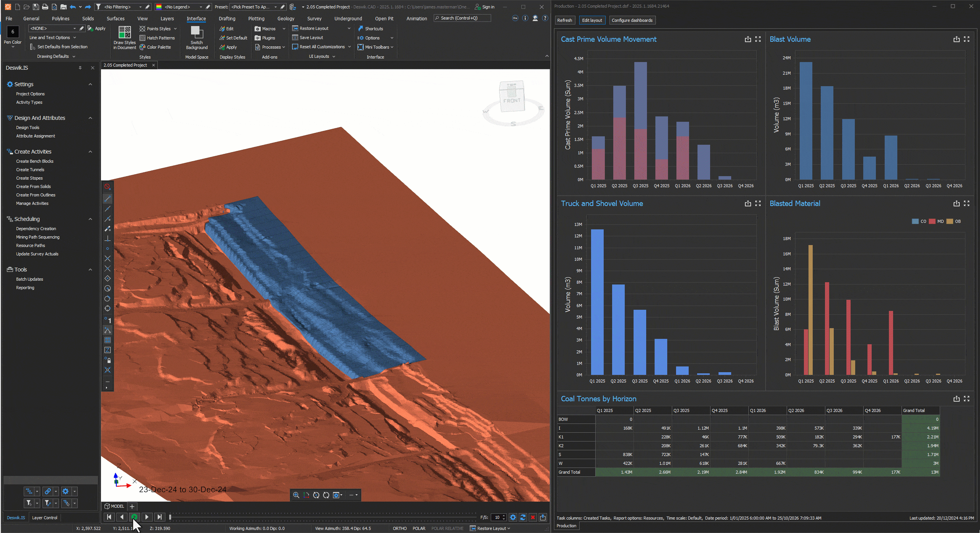Toggle POLAR RELATIVE in status bar
Screen dimensions: 980x533
(447, 528)
